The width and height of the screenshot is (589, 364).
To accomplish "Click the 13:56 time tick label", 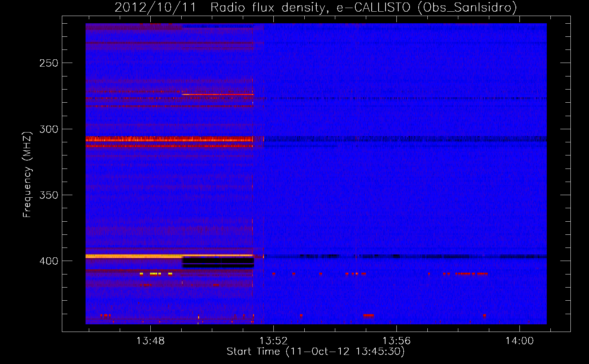I will pos(396,341).
